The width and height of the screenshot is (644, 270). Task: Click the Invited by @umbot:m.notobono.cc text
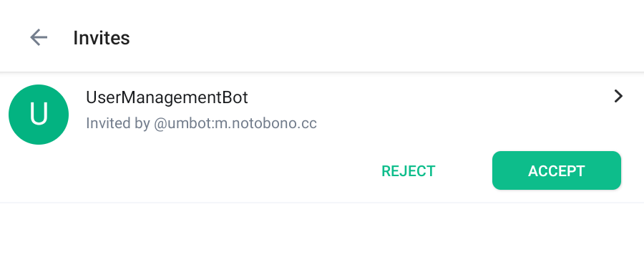[x=201, y=123]
